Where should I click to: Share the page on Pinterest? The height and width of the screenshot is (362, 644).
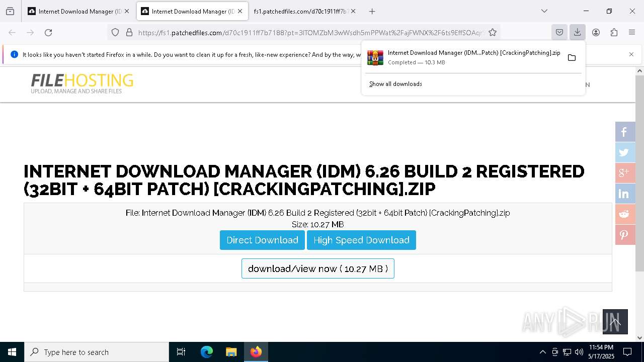coord(625,235)
